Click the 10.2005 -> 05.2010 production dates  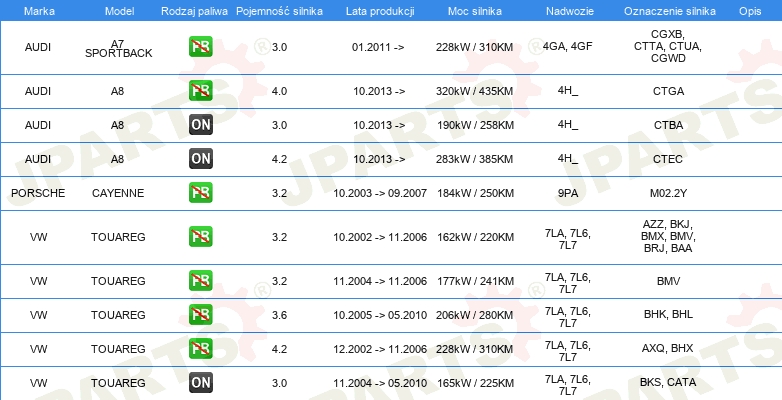click(380, 315)
